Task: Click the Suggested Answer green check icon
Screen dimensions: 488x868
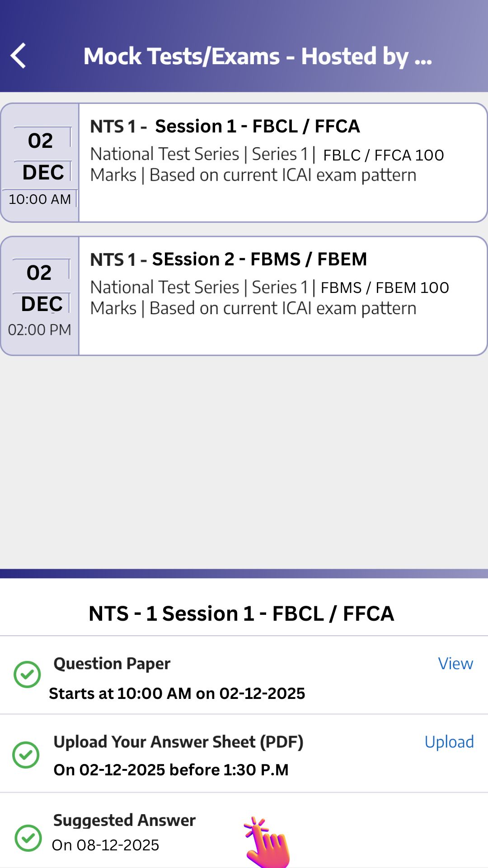Action: [28, 838]
